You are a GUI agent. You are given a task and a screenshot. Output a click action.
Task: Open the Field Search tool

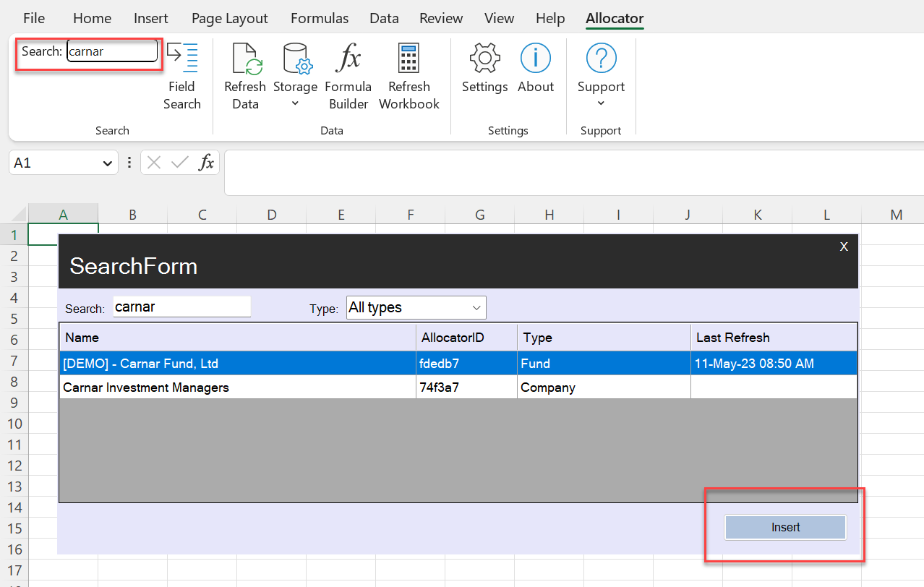point(181,76)
